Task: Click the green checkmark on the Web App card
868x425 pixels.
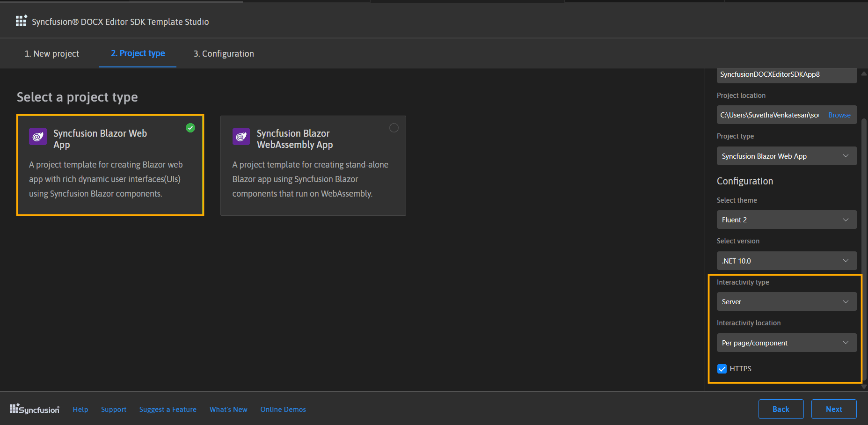Action: point(190,127)
